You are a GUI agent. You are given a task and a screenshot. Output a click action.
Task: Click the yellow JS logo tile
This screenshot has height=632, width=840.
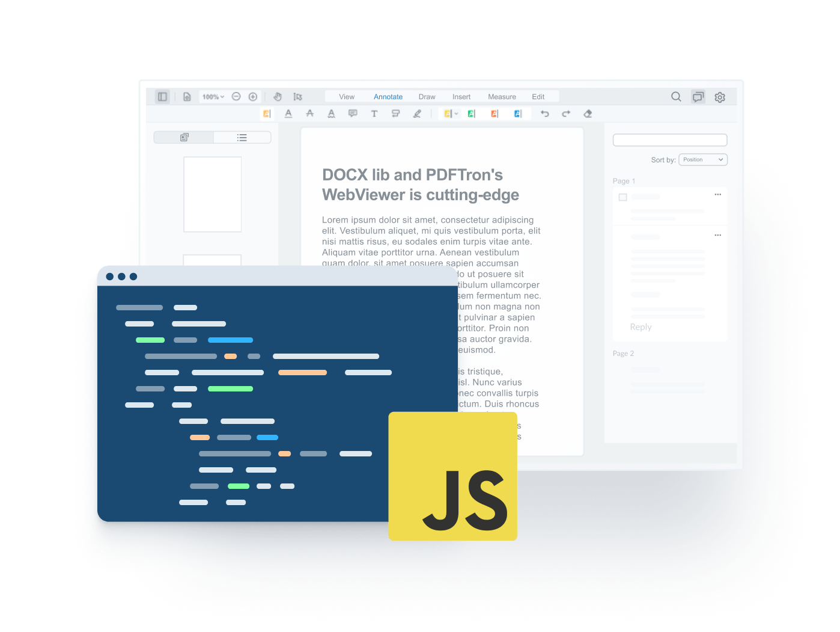453,476
